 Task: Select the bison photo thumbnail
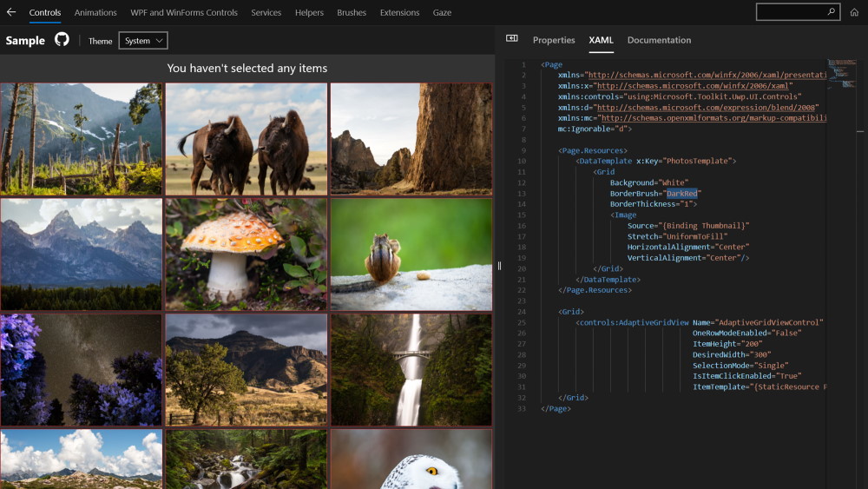click(247, 139)
